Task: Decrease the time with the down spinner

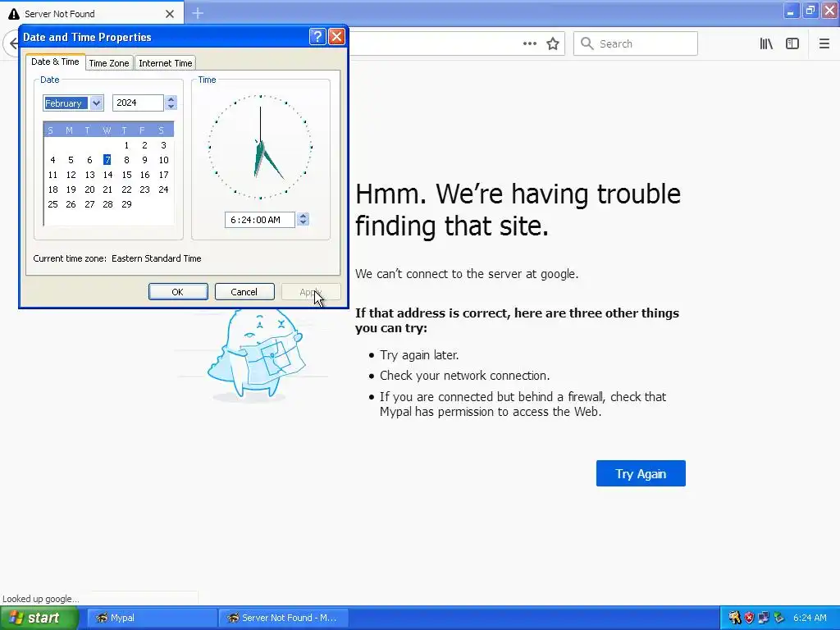Action: tap(304, 223)
